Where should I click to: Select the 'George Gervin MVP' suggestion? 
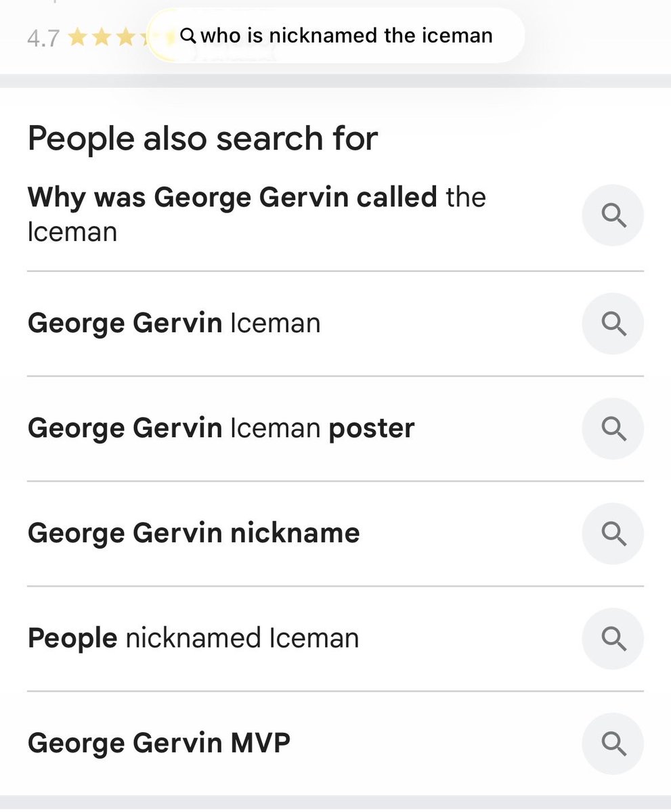pos(159,743)
